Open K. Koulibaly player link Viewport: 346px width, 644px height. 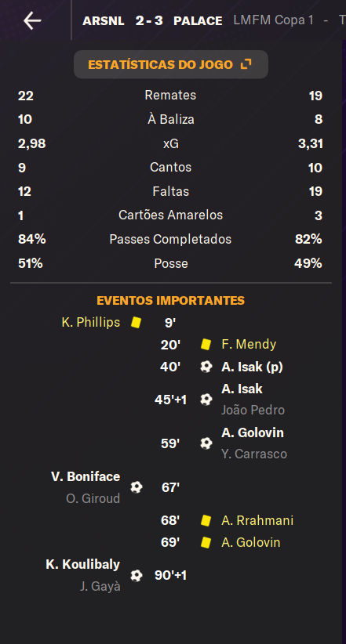(82, 564)
